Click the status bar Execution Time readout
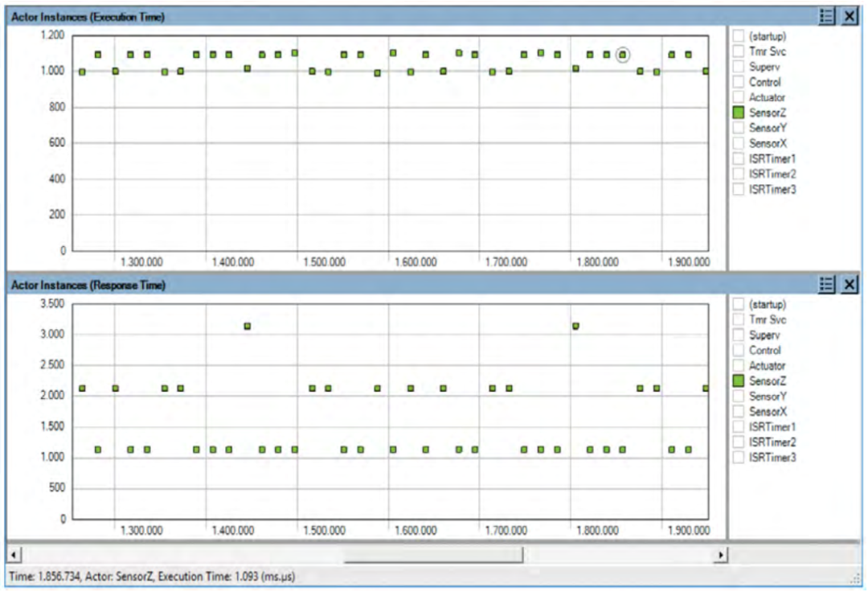868x592 pixels. (227, 577)
